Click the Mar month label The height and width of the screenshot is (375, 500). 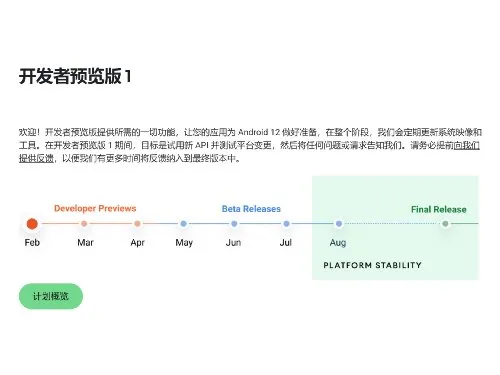[85, 242]
